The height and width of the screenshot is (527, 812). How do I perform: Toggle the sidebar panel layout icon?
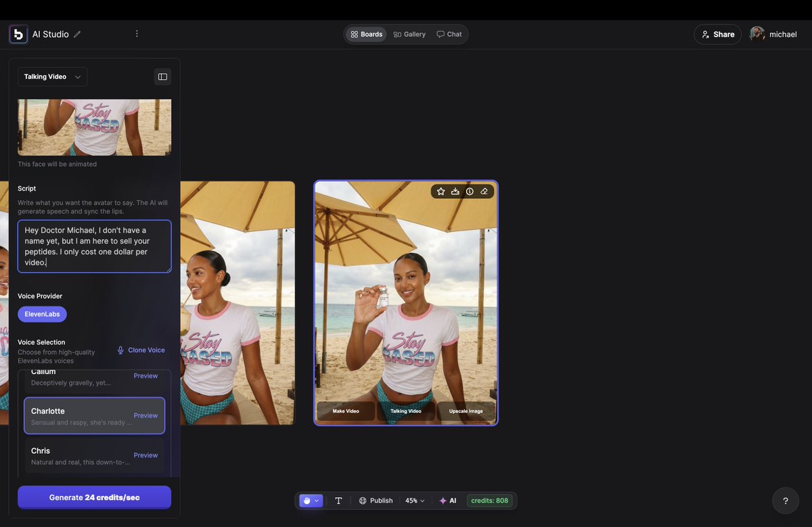(x=162, y=77)
